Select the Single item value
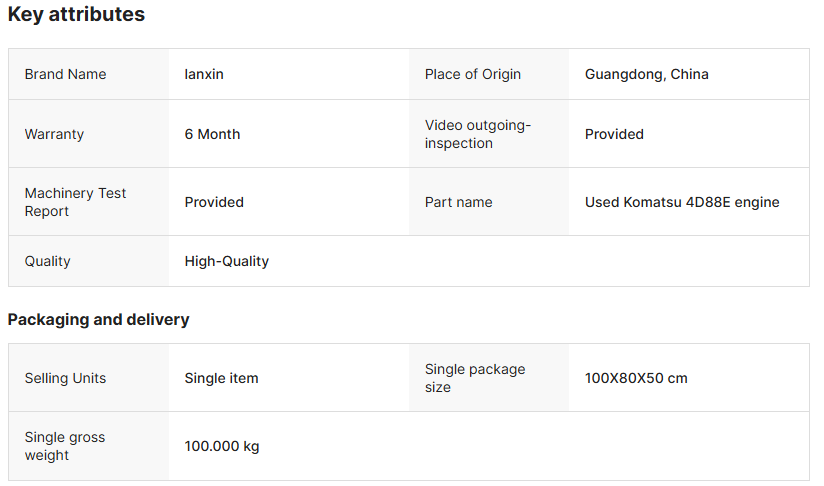Screen dimensions: 824x486 221,378
